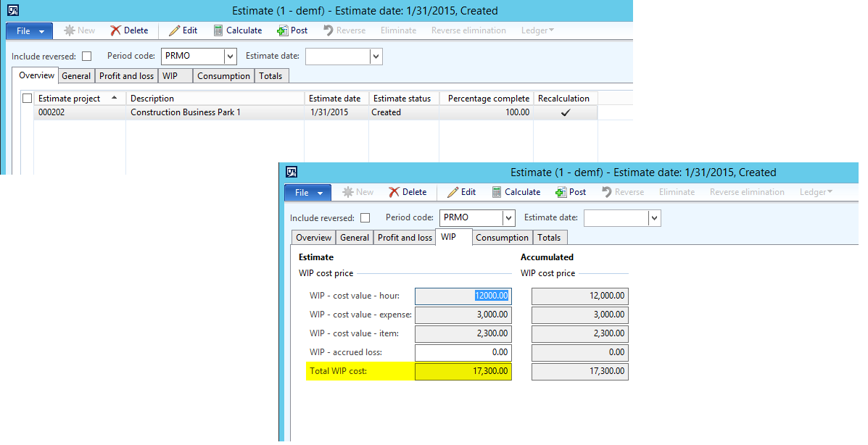Click the Calculate icon in the lower WIP window
Image resolution: width=868 pixels, height=445 pixels.
497,192
